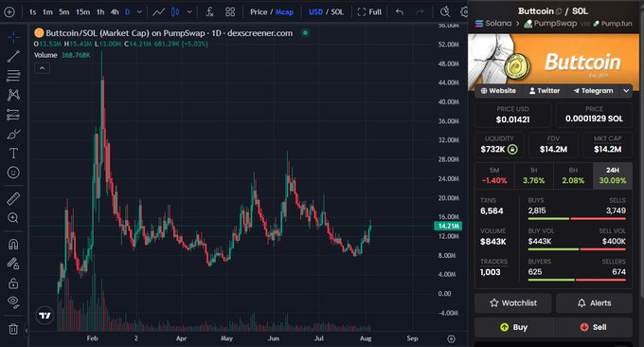Expand the chart type dropdown arrow

(x=189, y=12)
